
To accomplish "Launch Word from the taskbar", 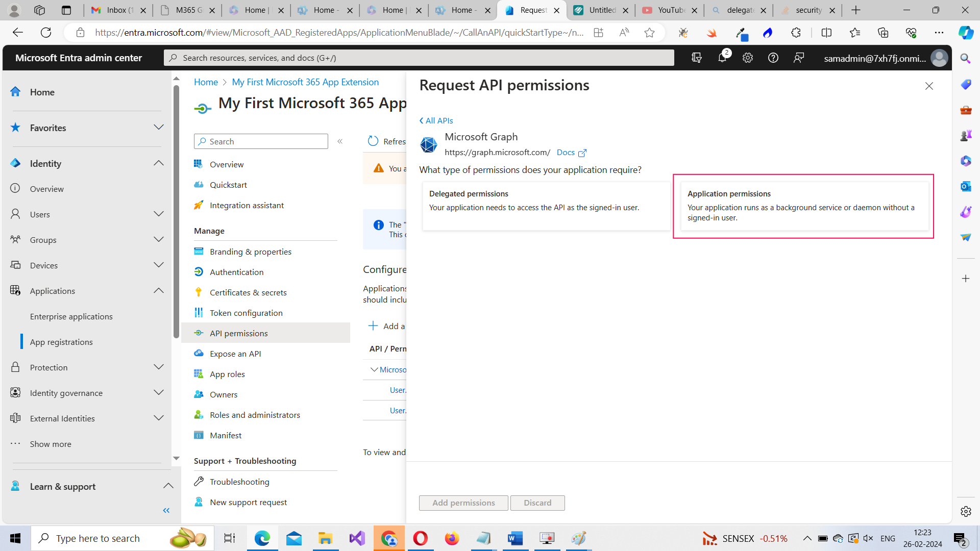I will coord(515,538).
